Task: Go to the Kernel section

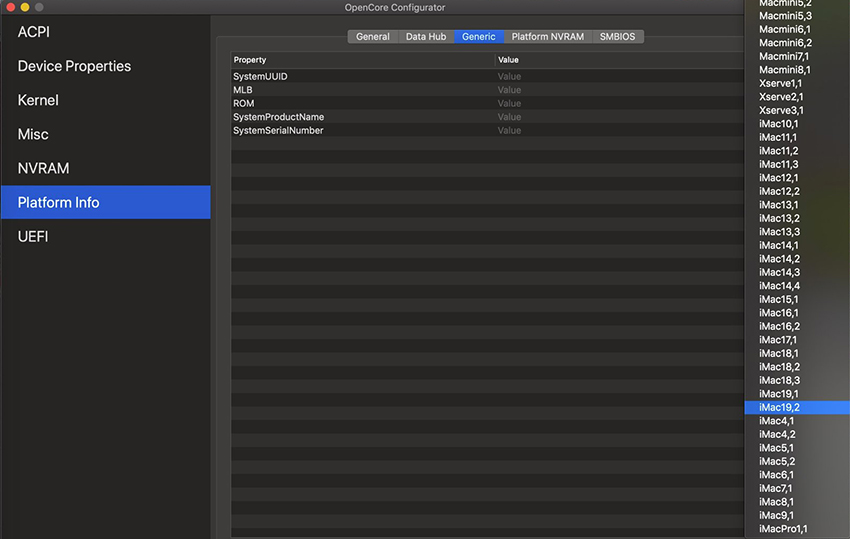Action: [x=106, y=100]
